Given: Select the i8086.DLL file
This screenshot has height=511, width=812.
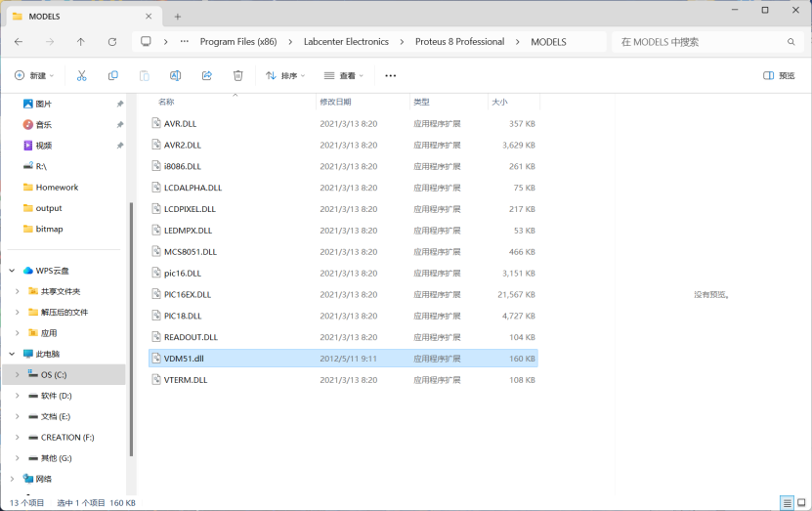Looking at the screenshot, I should click(343, 166).
